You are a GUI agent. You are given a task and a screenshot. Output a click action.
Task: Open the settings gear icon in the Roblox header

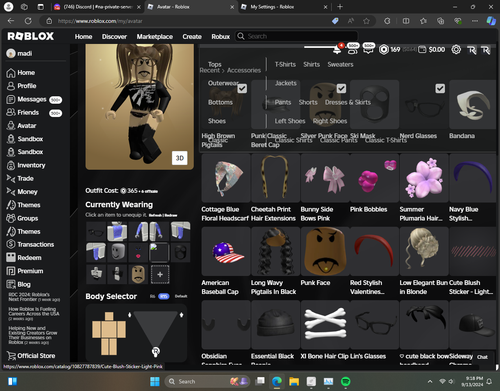456,50
